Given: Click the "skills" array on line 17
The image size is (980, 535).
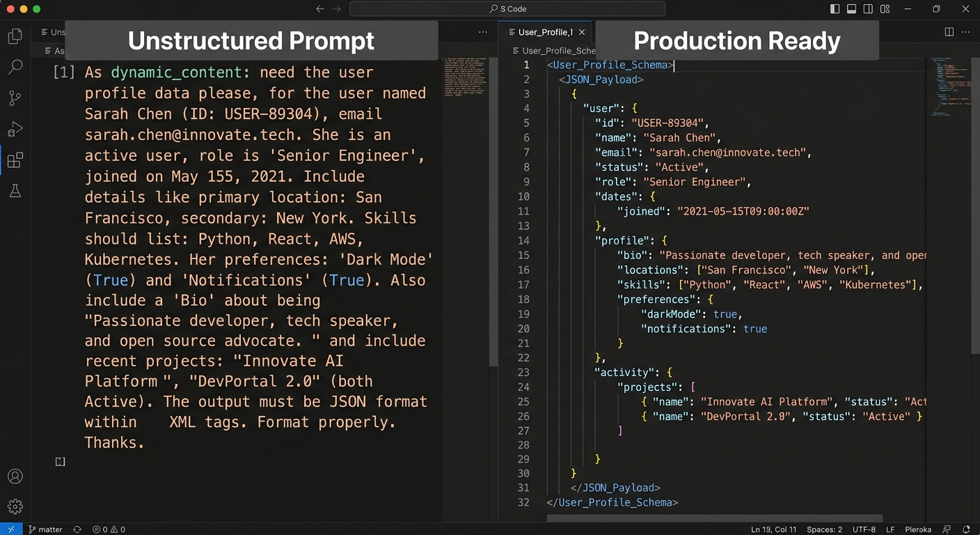Looking at the screenshot, I should [x=770, y=284].
